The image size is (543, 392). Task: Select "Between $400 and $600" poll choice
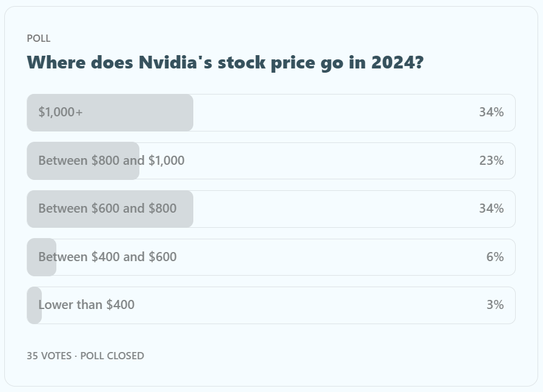coord(107,257)
